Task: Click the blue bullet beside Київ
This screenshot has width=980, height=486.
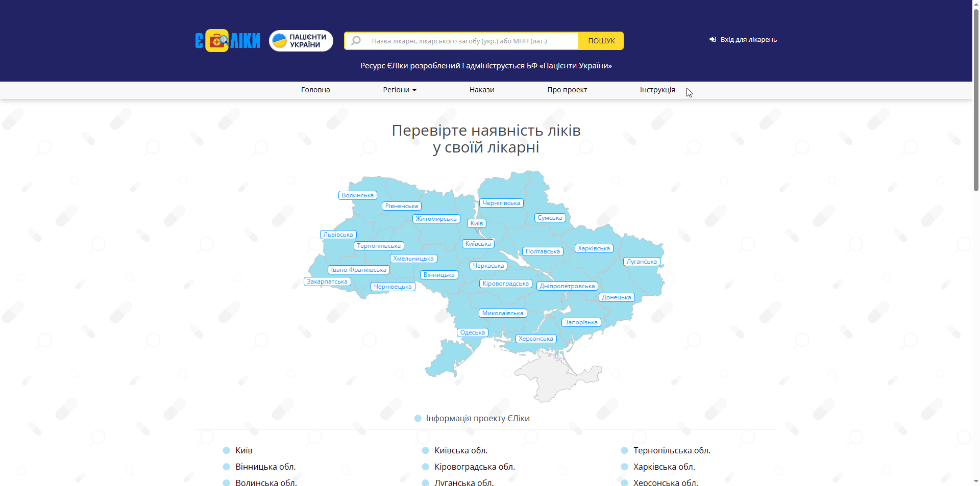Action: tap(226, 450)
